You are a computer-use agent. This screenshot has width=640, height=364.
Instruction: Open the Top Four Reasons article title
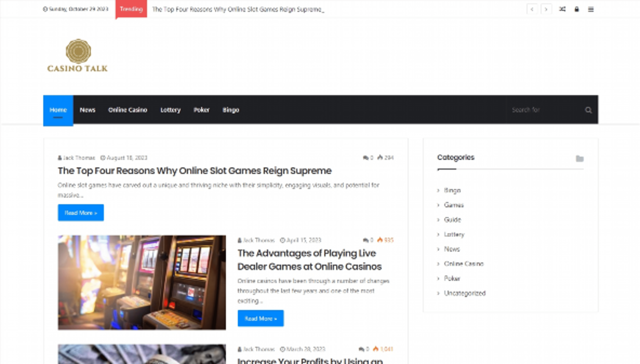[x=195, y=171]
